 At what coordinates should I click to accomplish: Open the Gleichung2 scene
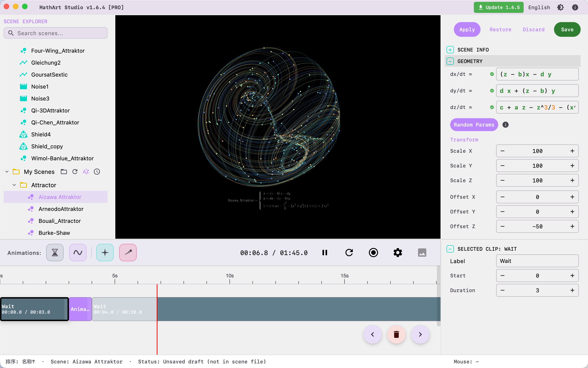click(x=46, y=63)
